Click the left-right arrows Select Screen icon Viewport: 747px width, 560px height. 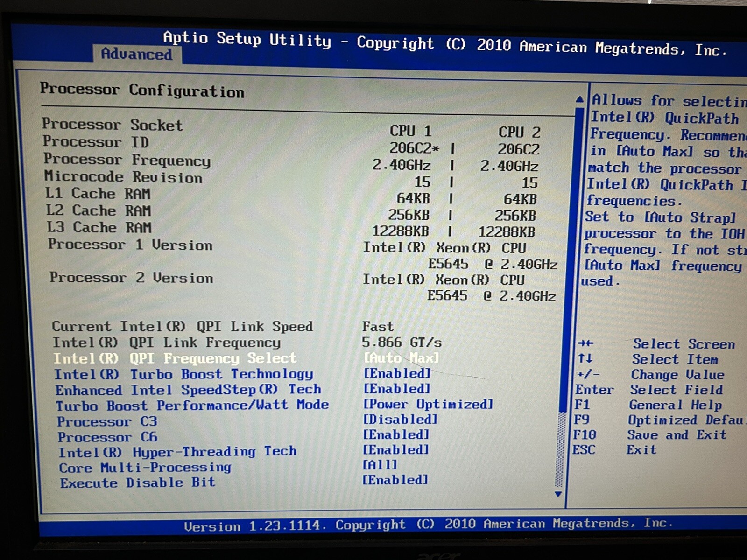click(x=585, y=343)
